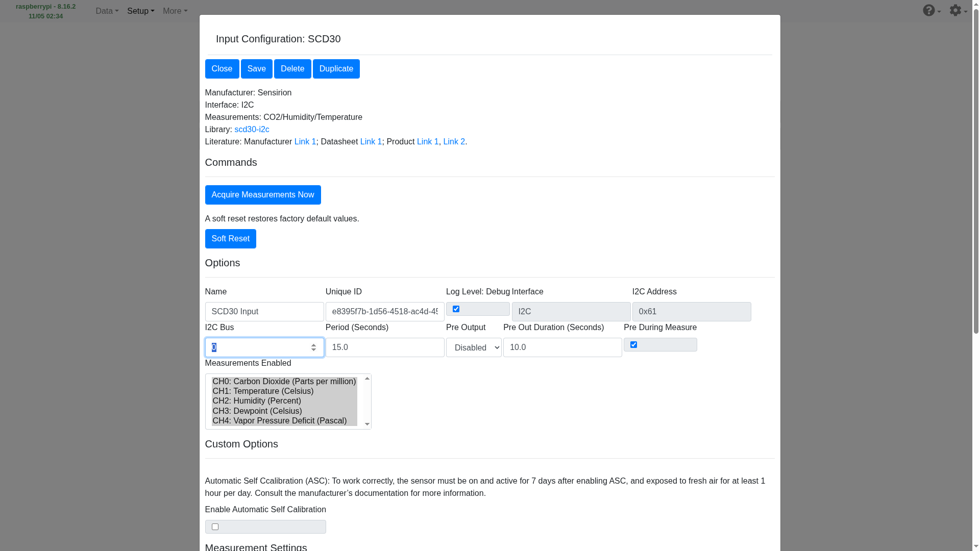
Task: Select CH3: Dewpoint (Celsius) measurement
Action: pos(257,411)
